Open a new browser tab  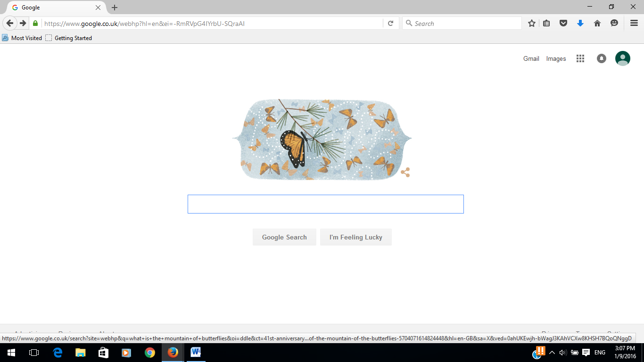tap(115, 8)
